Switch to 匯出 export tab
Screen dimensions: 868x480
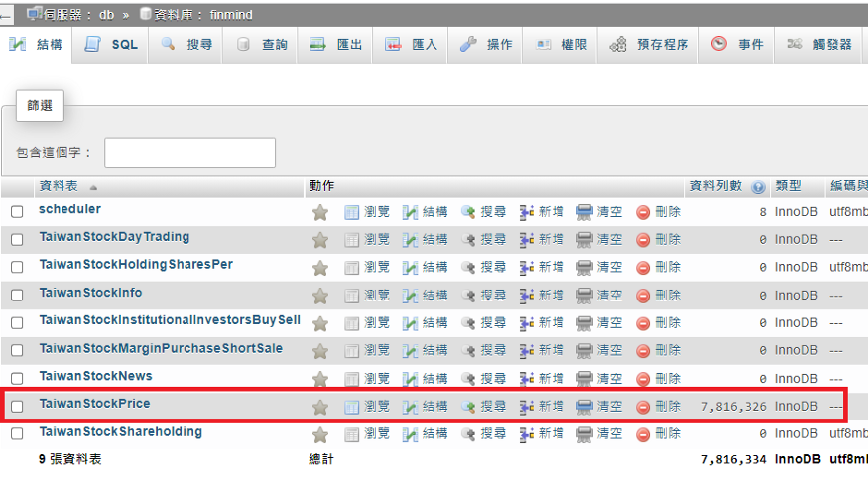pyautogui.click(x=336, y=45)
